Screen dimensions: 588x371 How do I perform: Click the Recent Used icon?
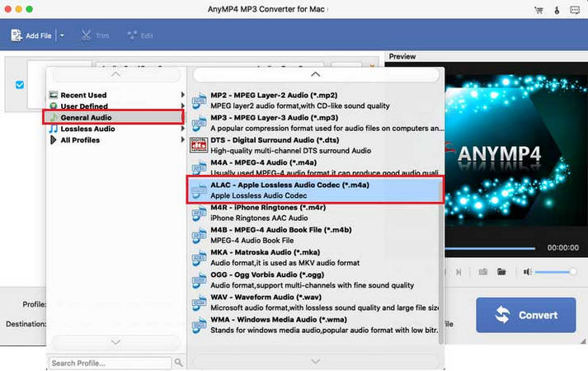[54, 95]
